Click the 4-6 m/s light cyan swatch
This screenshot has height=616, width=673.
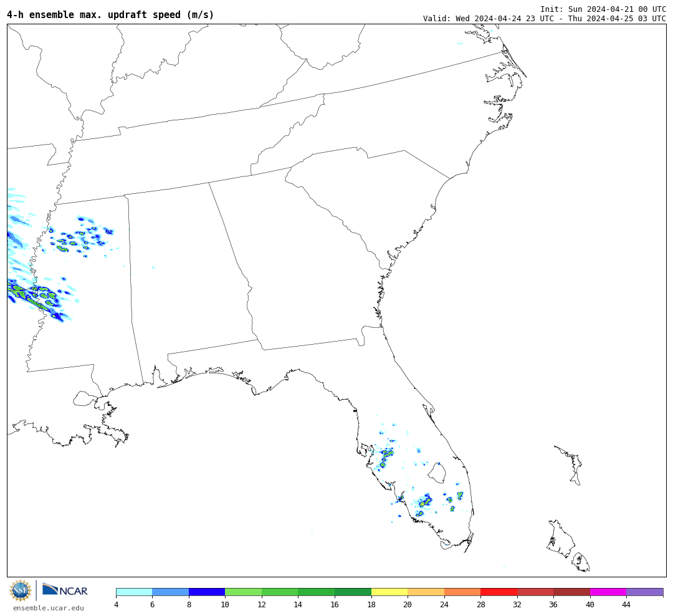coord(134,592)
